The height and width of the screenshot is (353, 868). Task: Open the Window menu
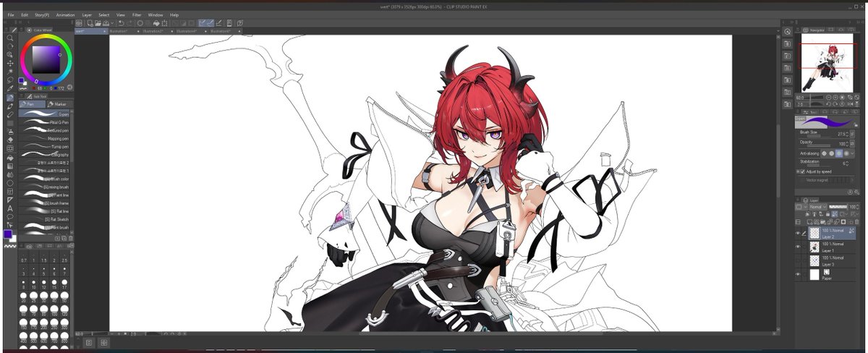156,14
